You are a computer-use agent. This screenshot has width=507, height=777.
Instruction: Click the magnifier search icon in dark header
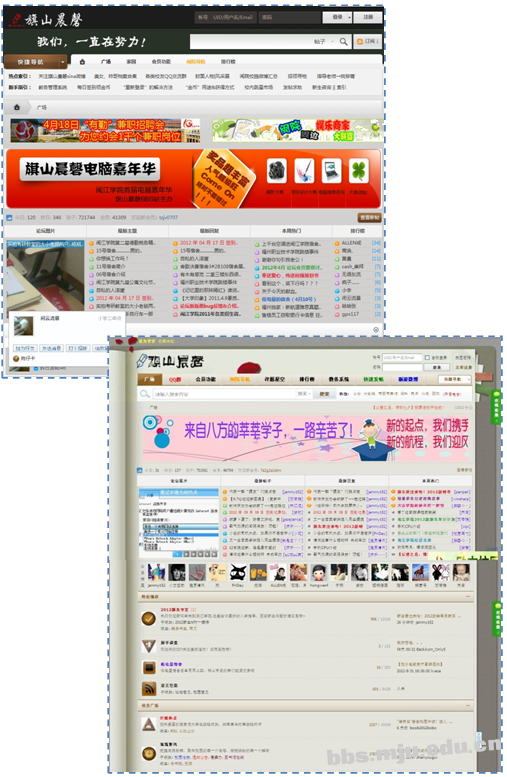(343, 42)
